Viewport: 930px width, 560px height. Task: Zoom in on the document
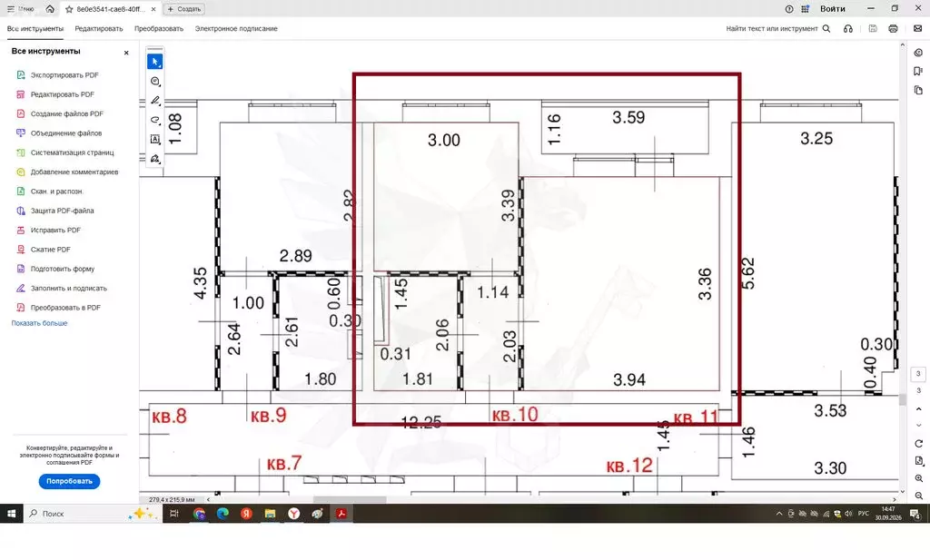point(919,478)
